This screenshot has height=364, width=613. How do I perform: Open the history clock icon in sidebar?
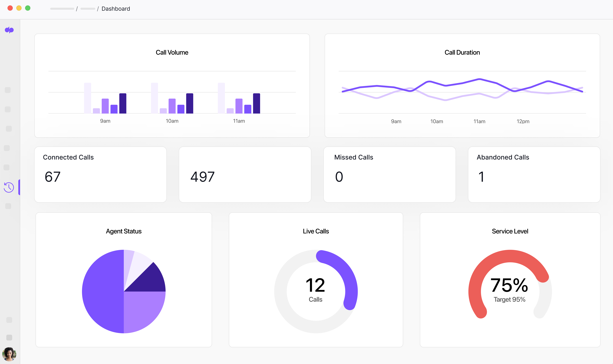click(9, 187)
